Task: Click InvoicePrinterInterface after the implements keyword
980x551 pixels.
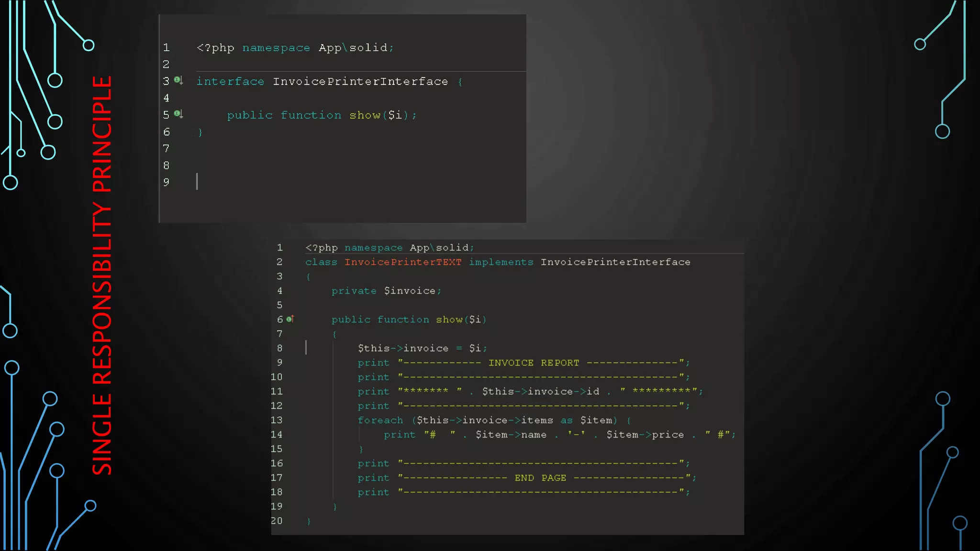Action: [615, 262]
